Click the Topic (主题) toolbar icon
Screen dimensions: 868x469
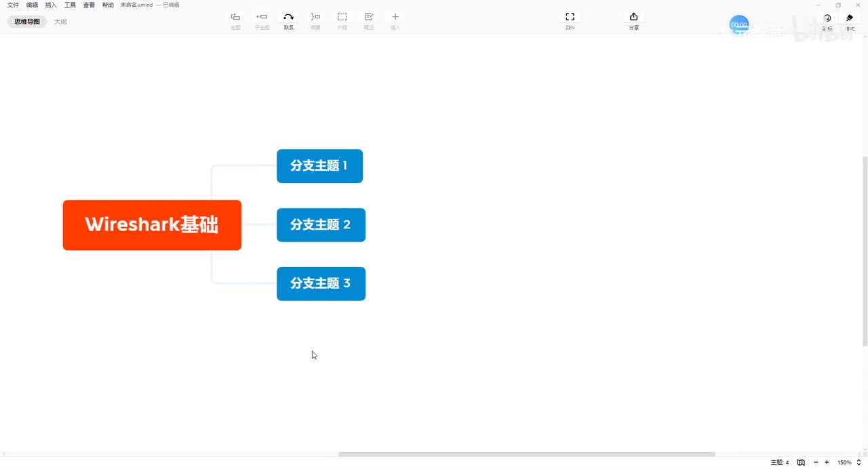tap(235, 17)
